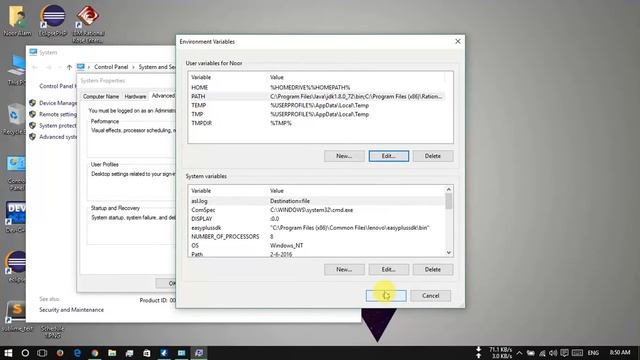Select the TMPDIR user variable row
The height and width of the screenshot is (360, 640).
coord(316,123)
